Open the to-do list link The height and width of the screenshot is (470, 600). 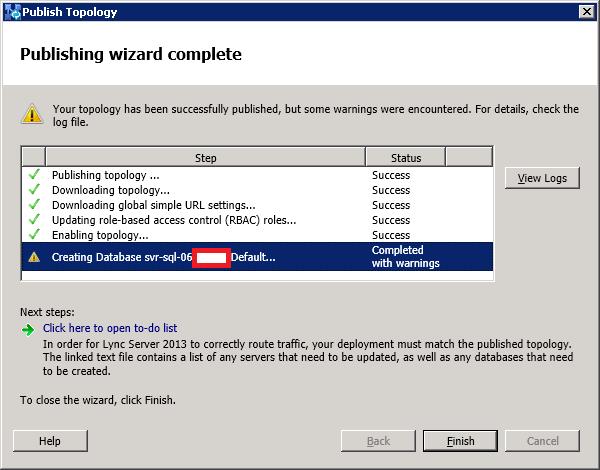(x=110, y=328)
